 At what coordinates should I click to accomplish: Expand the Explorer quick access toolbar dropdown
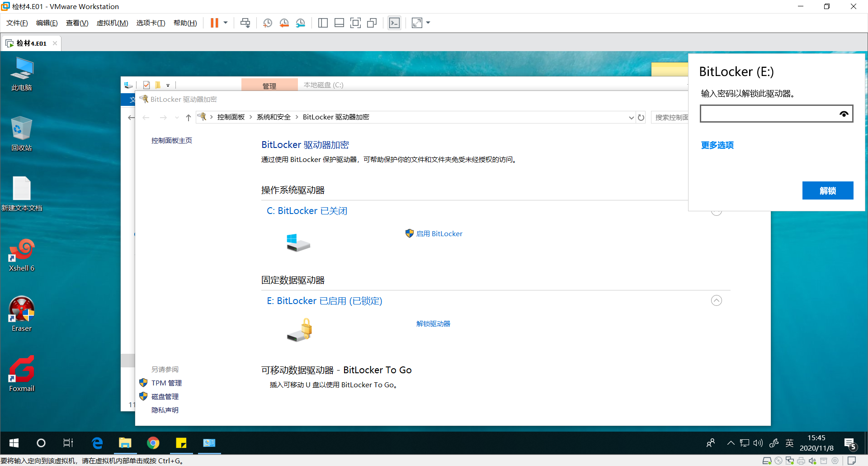coord(168,86)
